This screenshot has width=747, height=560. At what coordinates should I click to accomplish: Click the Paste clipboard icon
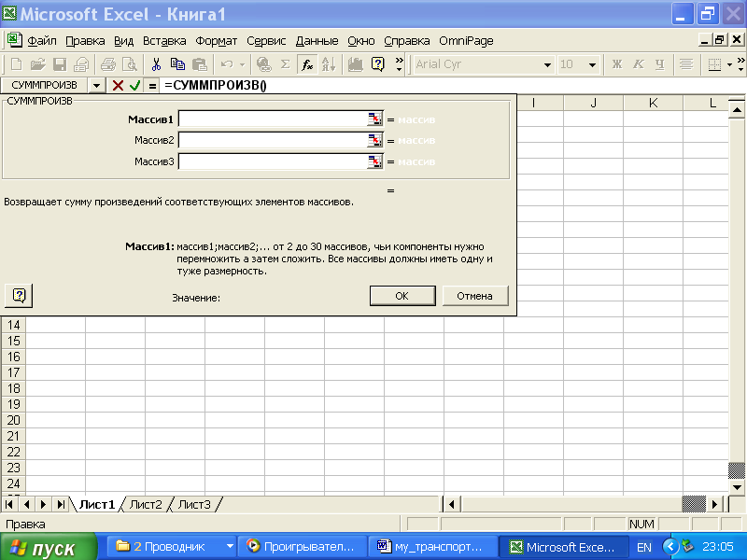point(199,64)
